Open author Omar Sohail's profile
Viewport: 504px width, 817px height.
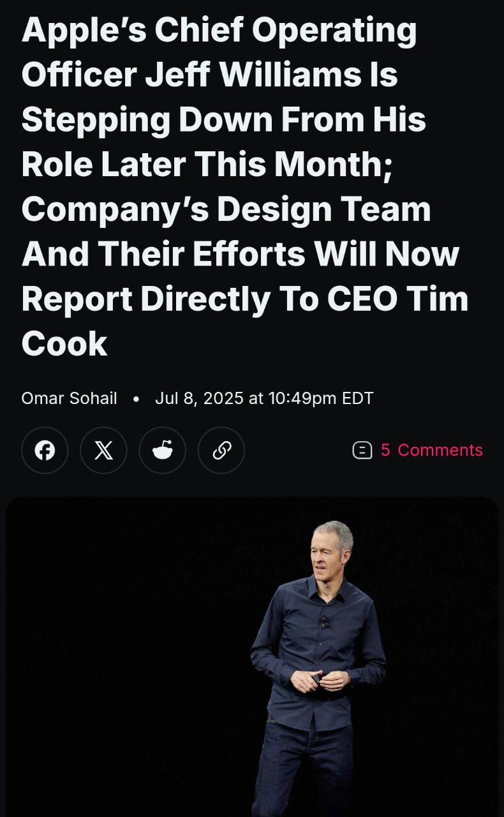click(x=69, y=398)
